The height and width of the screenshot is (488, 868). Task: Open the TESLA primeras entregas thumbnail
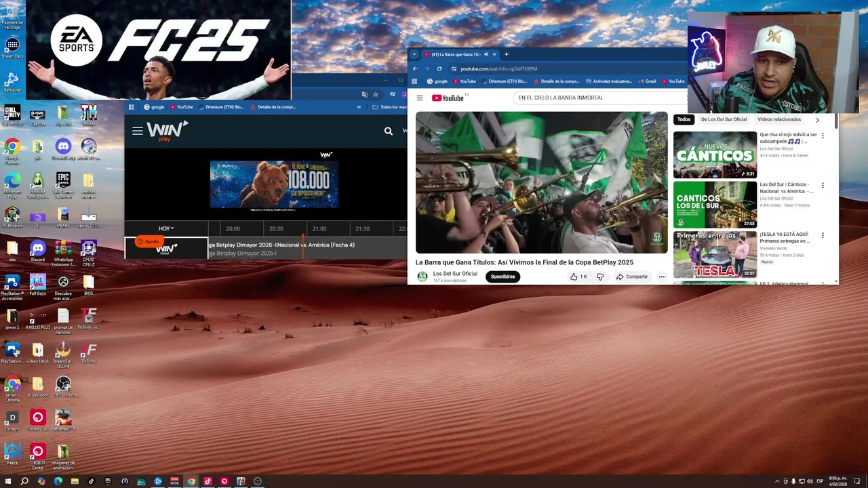coord(715,254)
